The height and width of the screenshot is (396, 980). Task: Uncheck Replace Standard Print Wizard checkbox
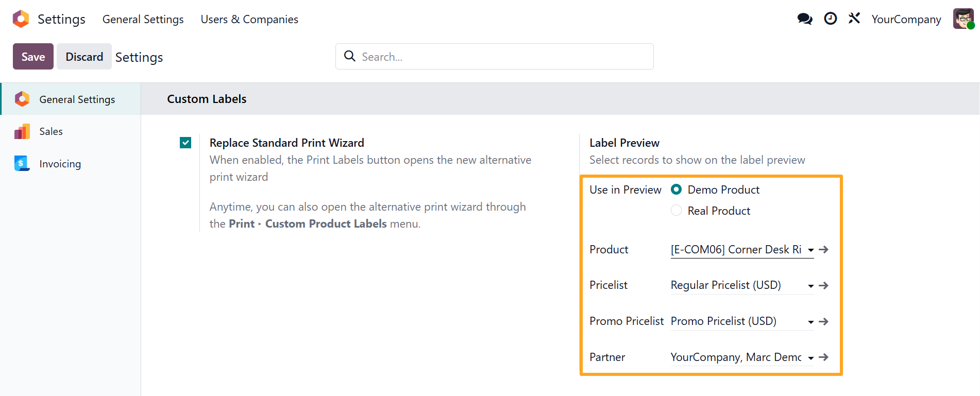pos(185,143)
